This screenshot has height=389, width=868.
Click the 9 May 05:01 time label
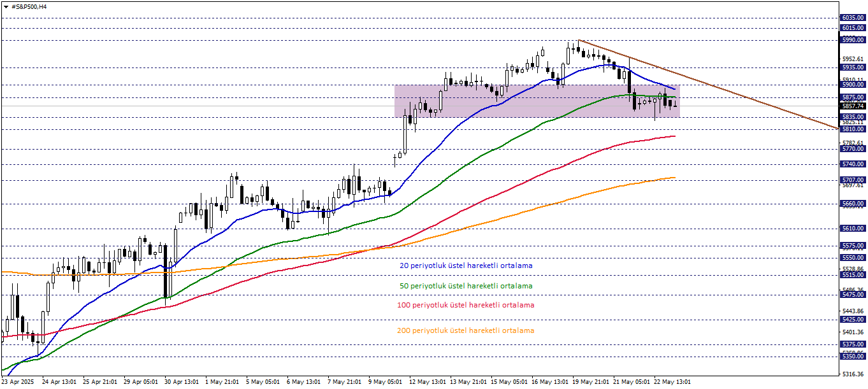(x=386, y=383)
